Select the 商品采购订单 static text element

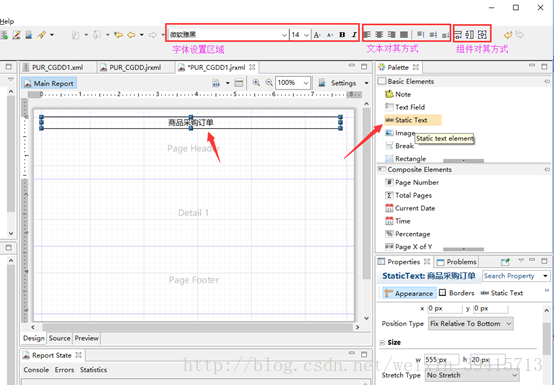coord(191,123)
